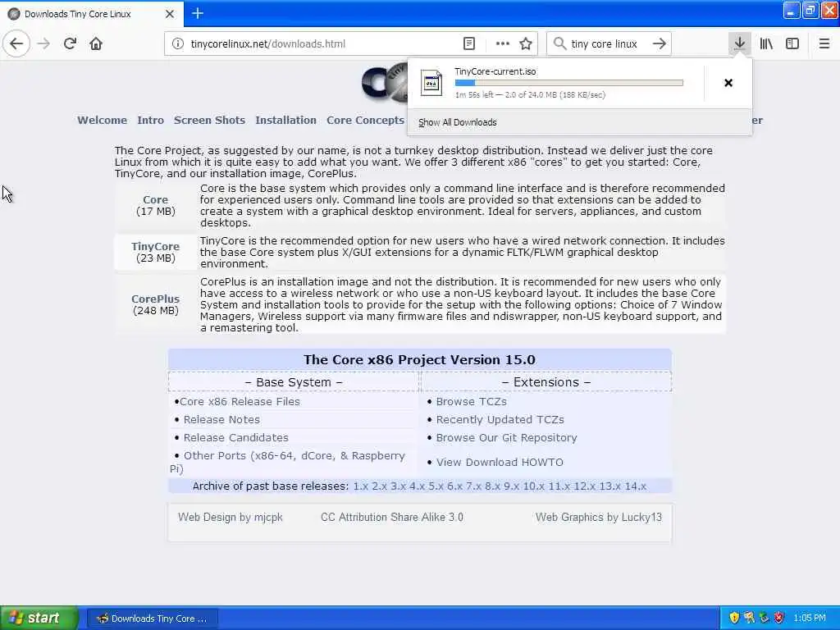Open the page actions three-dots menu
Viewport: 840px width, 630px height.
(x=503, y=44)
